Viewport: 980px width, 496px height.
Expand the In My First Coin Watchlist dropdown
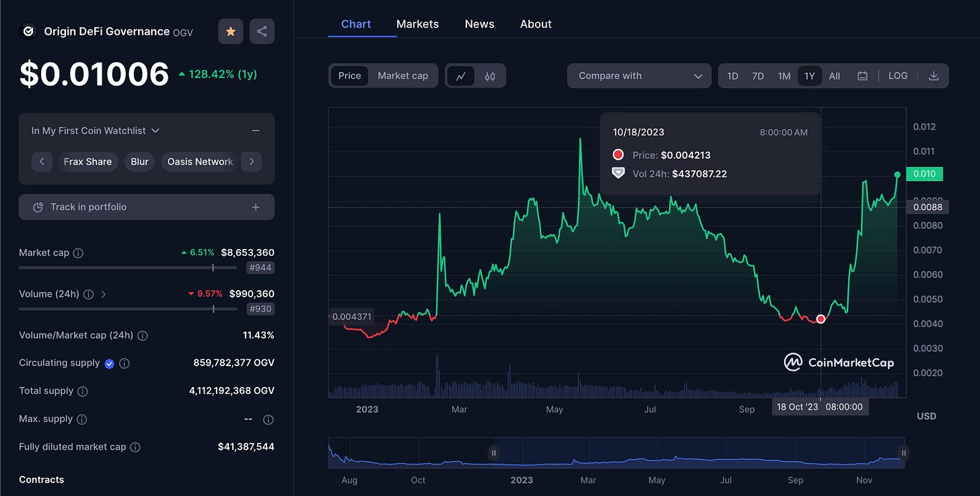click(95, 131)
